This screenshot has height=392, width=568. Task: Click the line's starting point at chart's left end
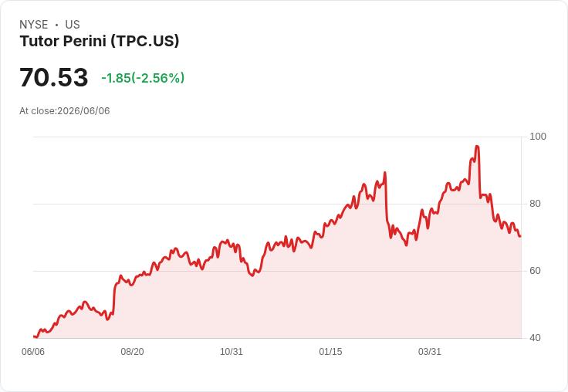[x=34, y=336]
